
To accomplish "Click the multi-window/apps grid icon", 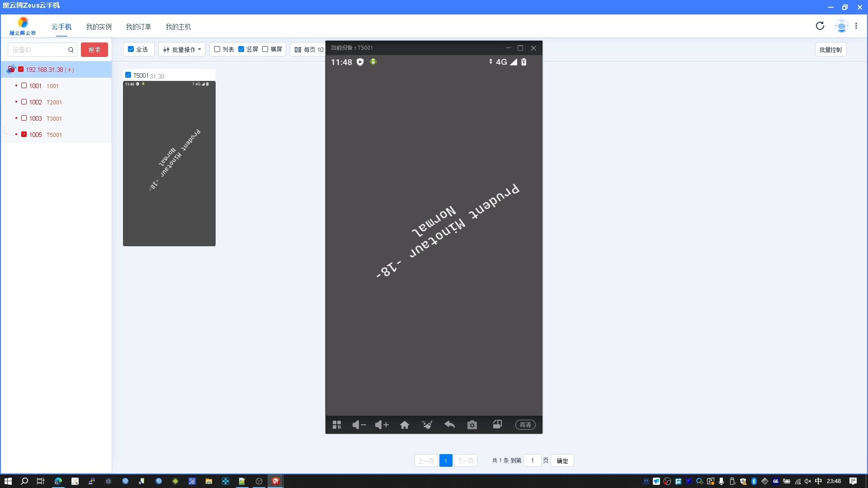I will 335,424.
